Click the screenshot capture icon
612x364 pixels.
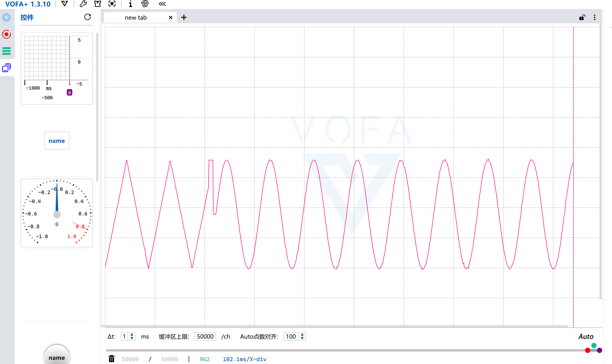pyautogui.click(x=112, y=4)
